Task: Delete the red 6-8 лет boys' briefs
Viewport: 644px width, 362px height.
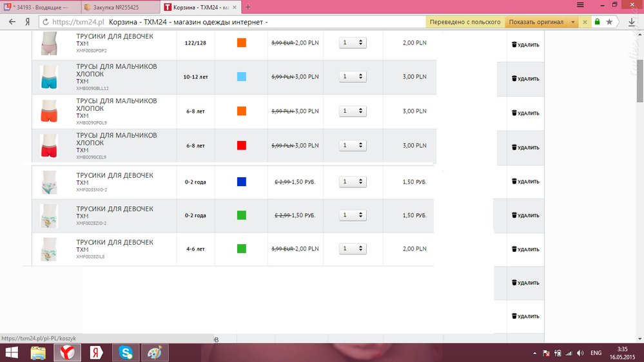Action: 525,148
